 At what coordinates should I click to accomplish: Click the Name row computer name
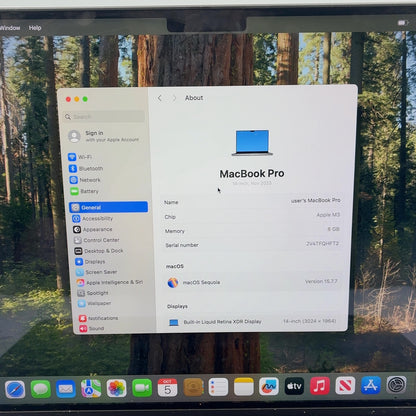315,200
